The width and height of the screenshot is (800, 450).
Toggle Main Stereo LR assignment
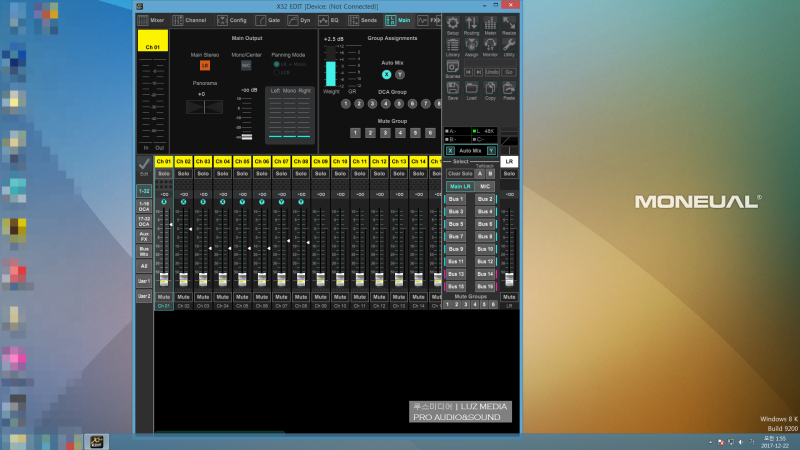coord(204,64)
